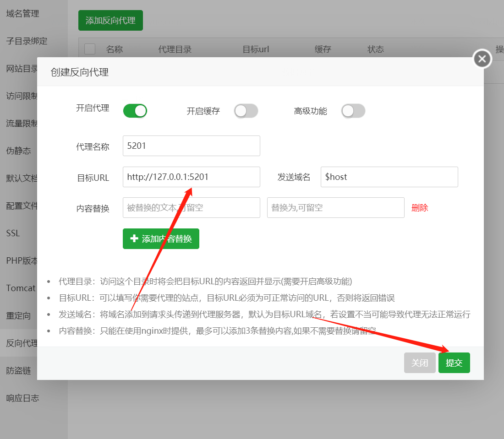Toggle the 开启代理 switch off
The width and height of the screenshot is (504, 439).
click(135, 111)
